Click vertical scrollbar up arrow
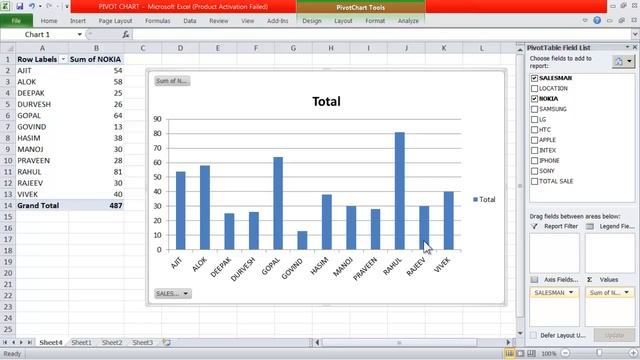This screenshot has height=360, width=640. tap(520, 49)
